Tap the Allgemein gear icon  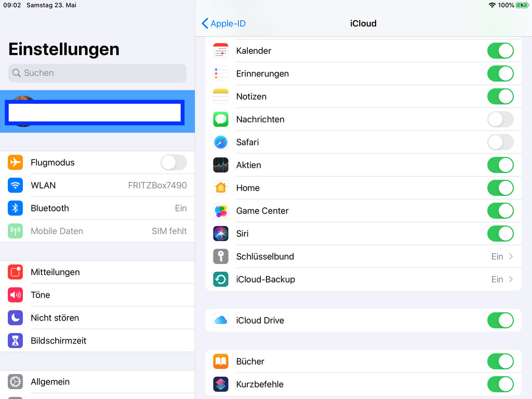(x=15, y=382)
